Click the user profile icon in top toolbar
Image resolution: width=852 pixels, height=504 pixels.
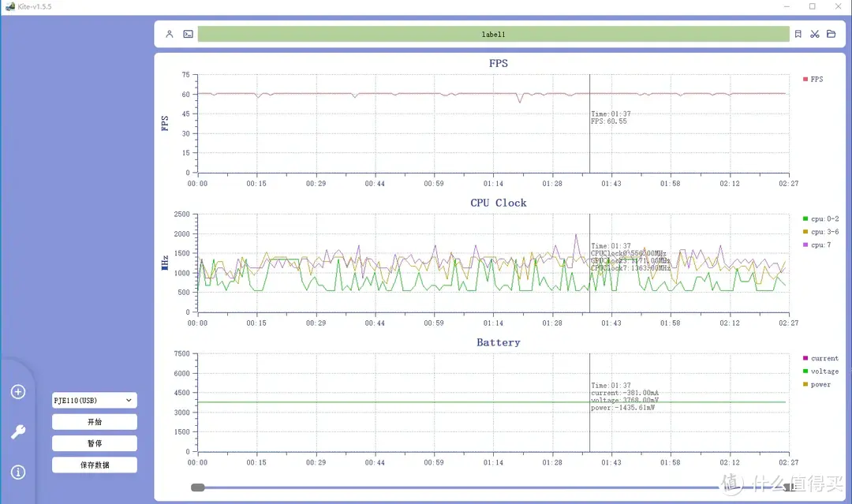170,35
